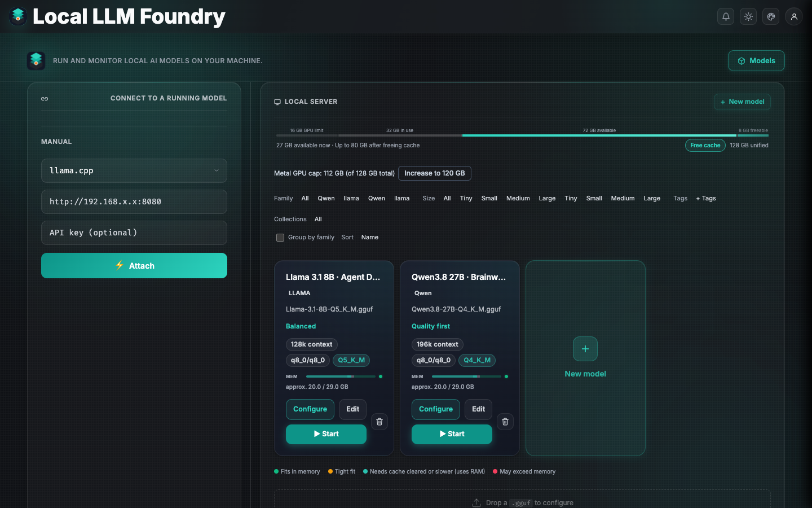The image size is (812, 508).
Task: Open the Models page button
Action: pos(756,61)
